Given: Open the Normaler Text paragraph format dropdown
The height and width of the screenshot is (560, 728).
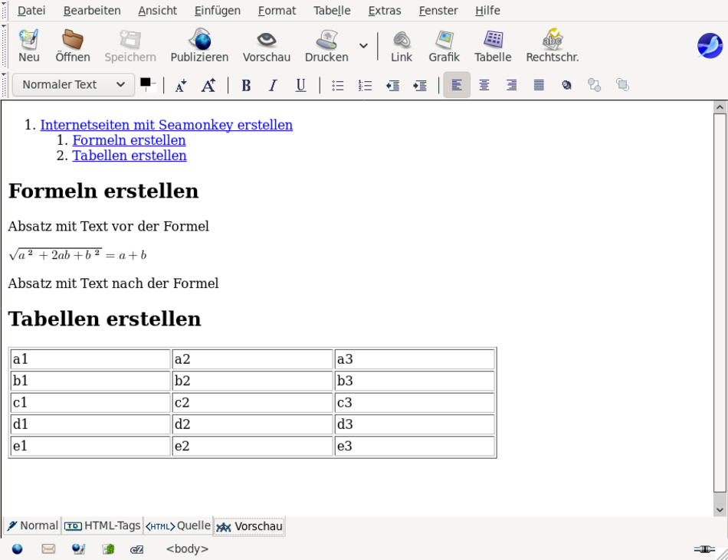Looking at the screenshot, I should click(74, 85).
